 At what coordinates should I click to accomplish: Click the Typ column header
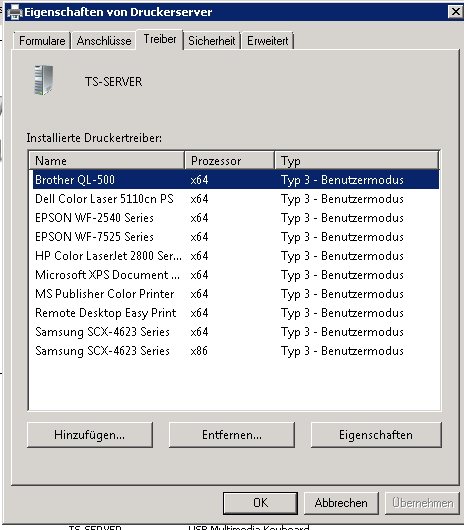click(x=357, y=161)
